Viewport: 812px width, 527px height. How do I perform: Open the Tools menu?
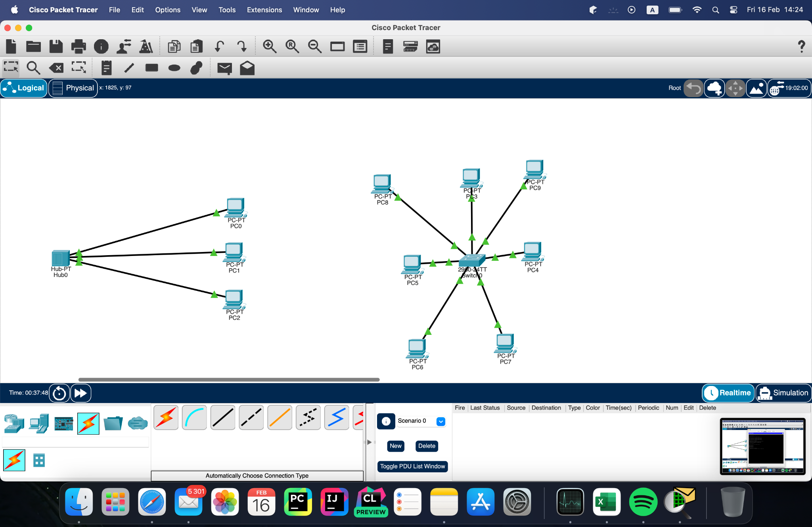(227, 10)
